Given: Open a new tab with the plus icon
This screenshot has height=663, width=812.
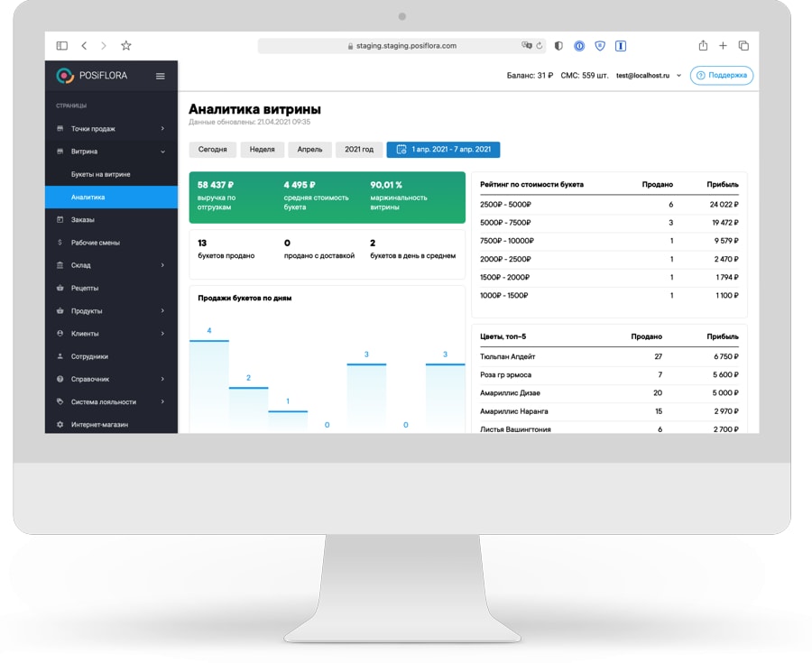Looking at the screenshot, I should (723, 45).
